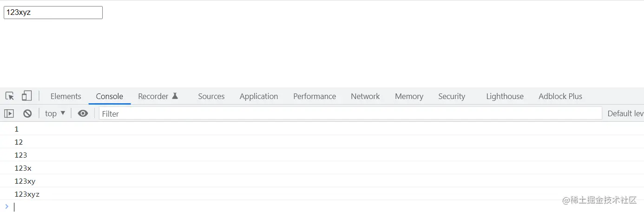
Task: Go to the Application tab
Action: [258, 96]
